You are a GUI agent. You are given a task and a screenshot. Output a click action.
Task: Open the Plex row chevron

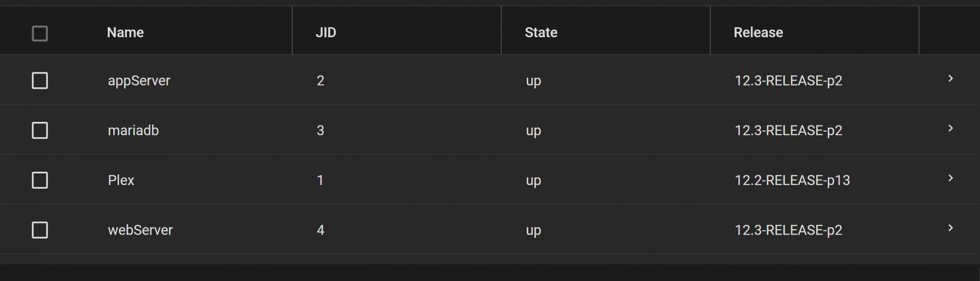pos(950,178)
